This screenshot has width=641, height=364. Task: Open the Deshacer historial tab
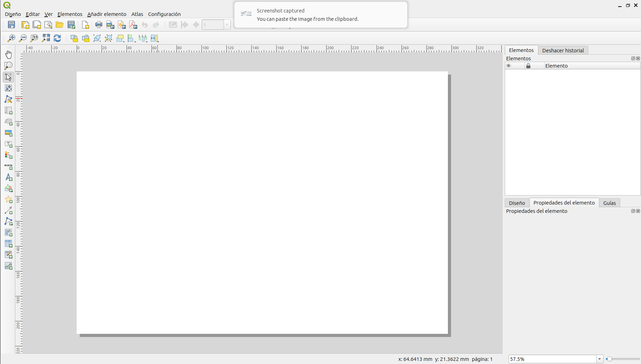[563, 51]
